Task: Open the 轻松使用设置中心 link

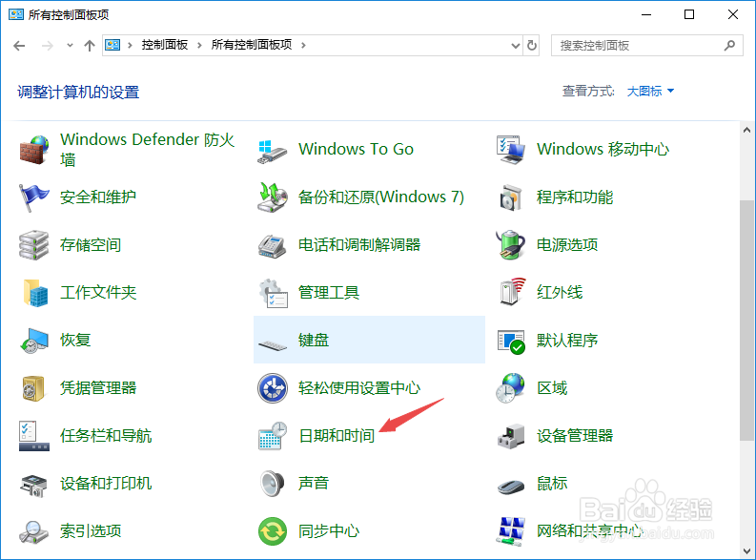Action: (x=359, y=388)
